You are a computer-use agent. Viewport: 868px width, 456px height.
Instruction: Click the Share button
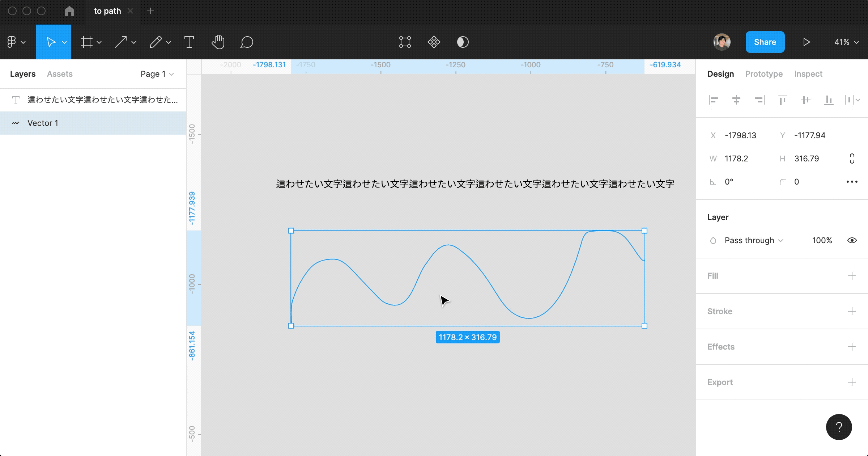[x=765, y=42]
